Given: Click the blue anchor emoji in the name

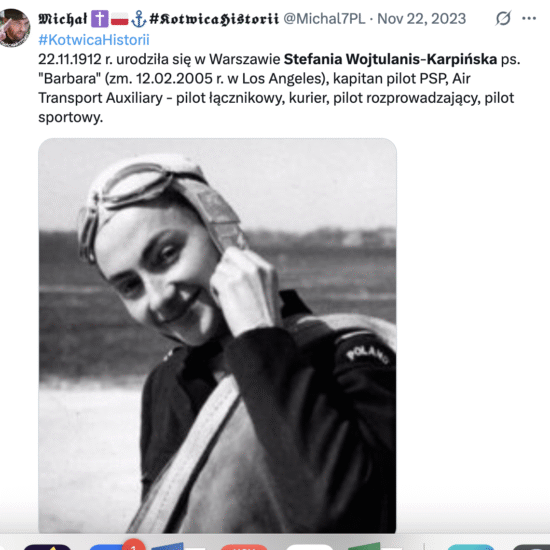Looking at the screenshot, I should (x=139, y=19).
